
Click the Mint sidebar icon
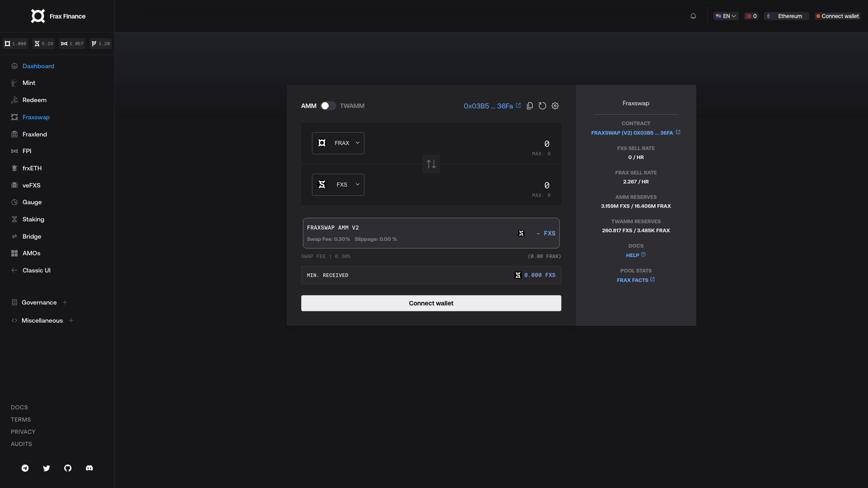pyautogui.click(x=14, y=83)
